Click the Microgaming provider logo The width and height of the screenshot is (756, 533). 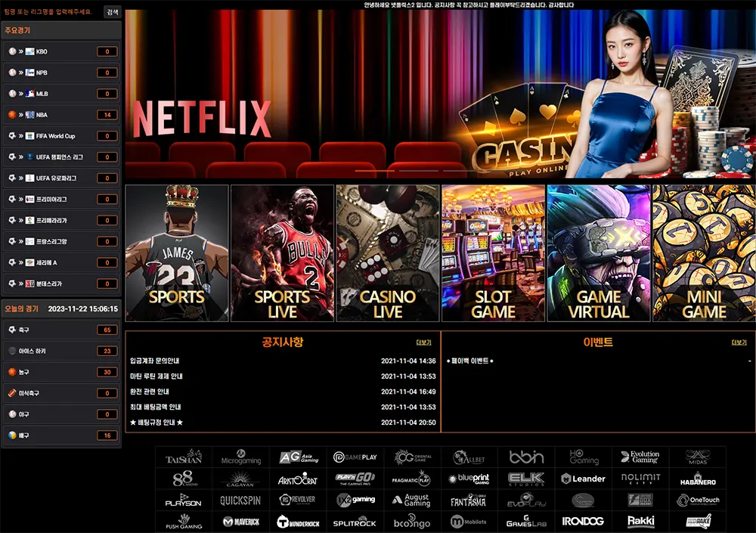[x=240, y=457]
